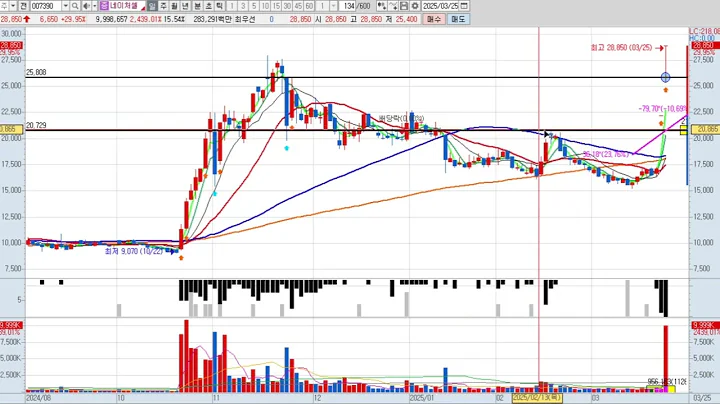Click the 최저 9,070 (10/22) low label
The height and width of the screenshot is (404, 720).
point(134,251)
